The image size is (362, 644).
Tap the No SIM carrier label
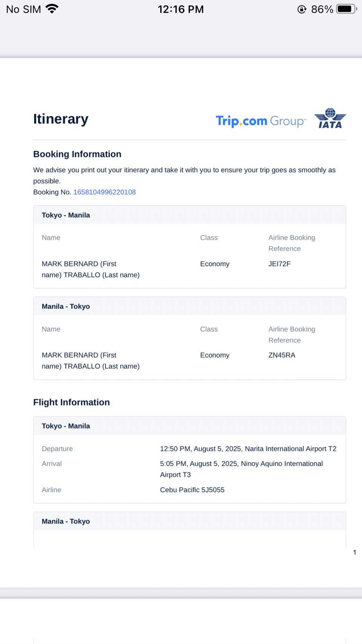(23, 9)
